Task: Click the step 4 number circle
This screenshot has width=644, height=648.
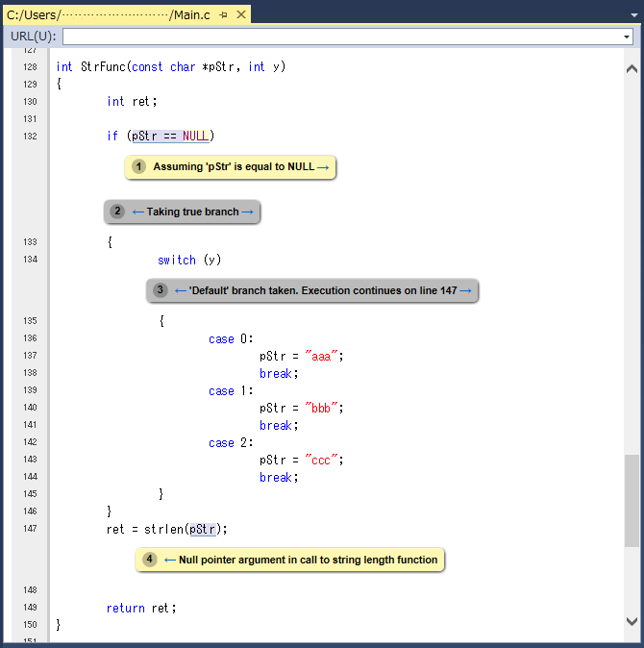Action: coord(149,560)
